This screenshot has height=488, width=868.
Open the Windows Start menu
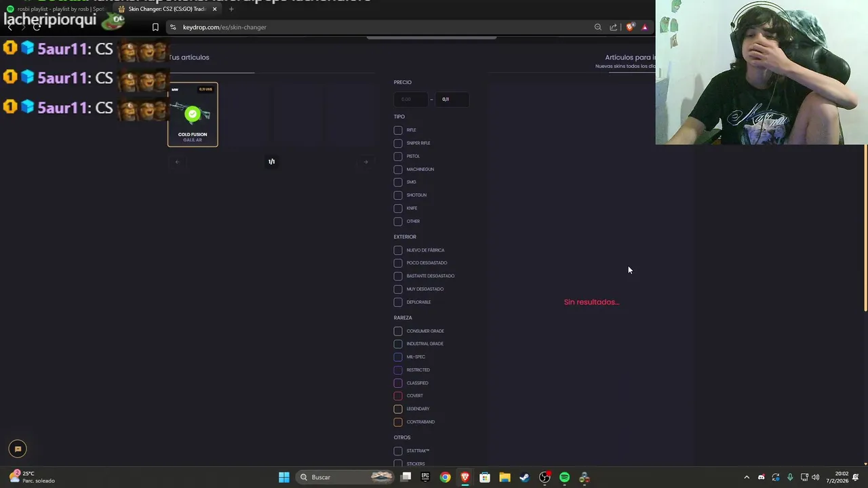pos(284,477)
